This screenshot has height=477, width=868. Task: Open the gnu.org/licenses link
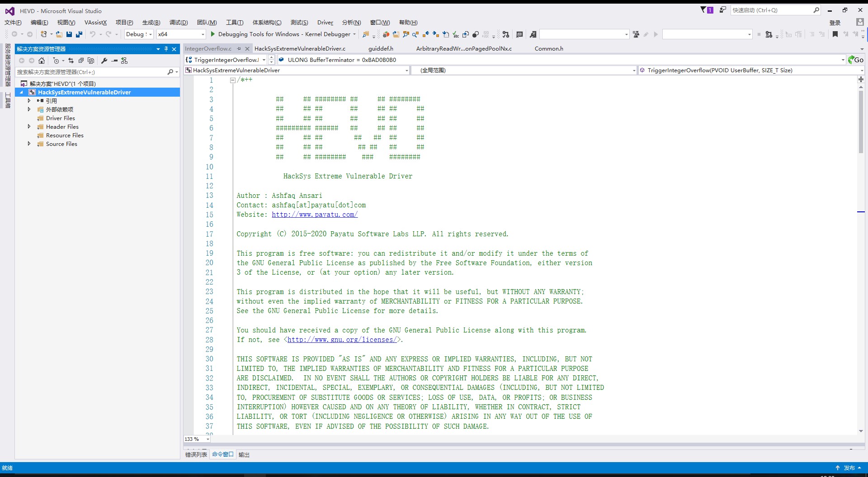(342, 340)
